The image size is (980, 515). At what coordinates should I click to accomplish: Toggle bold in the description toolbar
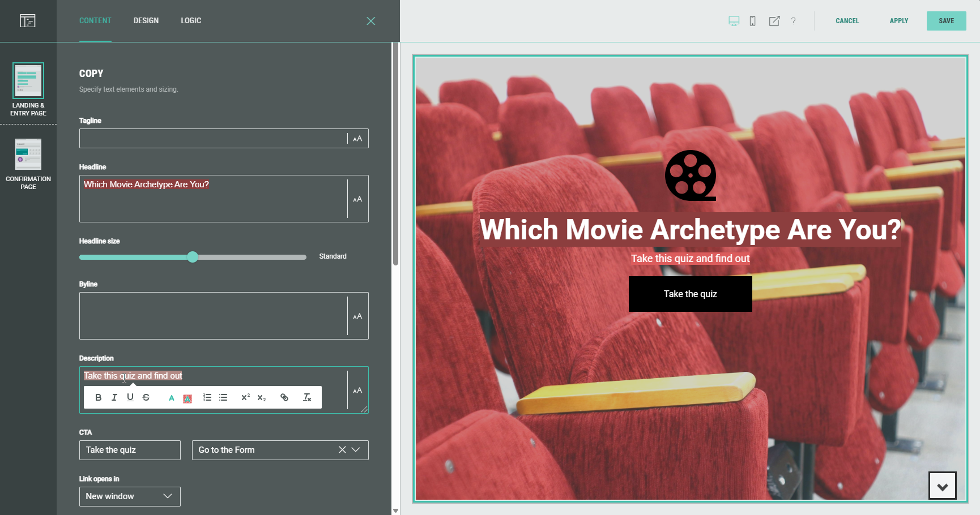click(99, 397)
